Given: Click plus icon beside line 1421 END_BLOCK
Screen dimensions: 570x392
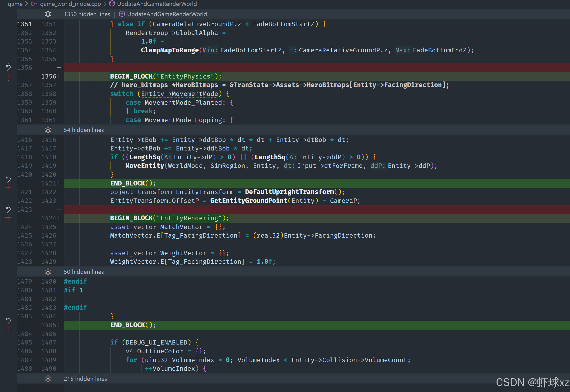Looking at the screenshot, I should click(x=8, y=188).
